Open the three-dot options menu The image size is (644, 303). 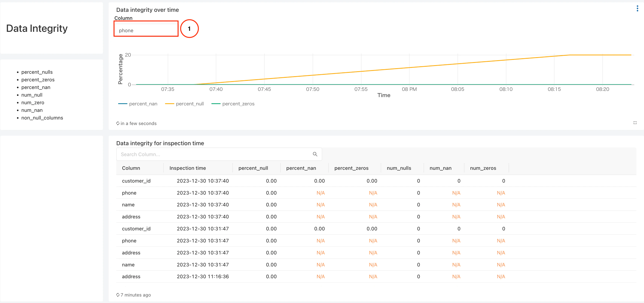637,9
